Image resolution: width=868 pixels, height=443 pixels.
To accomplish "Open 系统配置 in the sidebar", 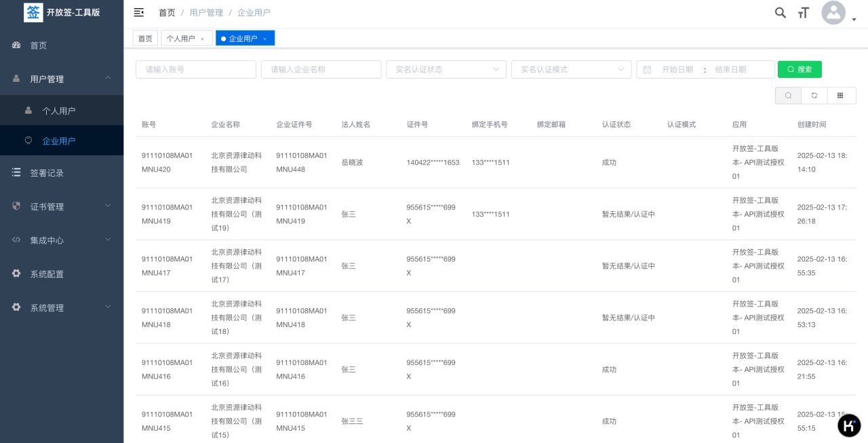I will [62, 274].
